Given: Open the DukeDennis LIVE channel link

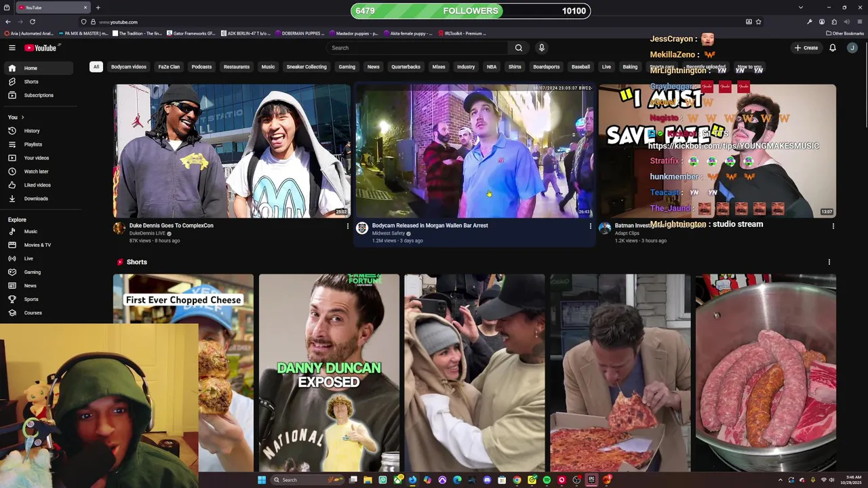Looking at the screenshot, I should click(x=147, y=233).
